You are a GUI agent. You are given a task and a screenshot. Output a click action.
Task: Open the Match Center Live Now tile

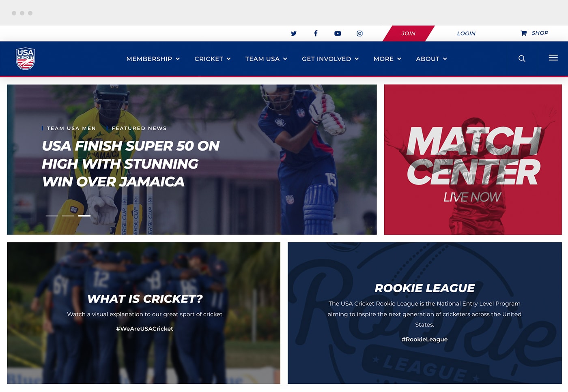(x=473, y=159)
